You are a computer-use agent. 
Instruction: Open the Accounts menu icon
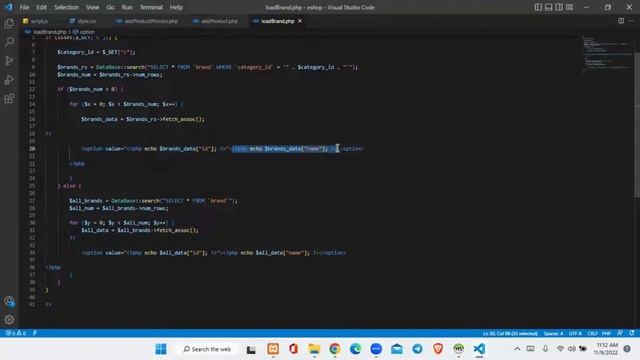9,301
